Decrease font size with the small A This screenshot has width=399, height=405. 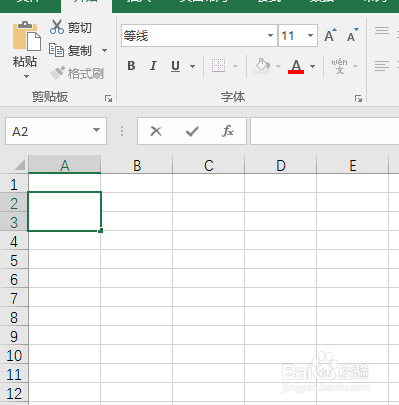(352, 35)
